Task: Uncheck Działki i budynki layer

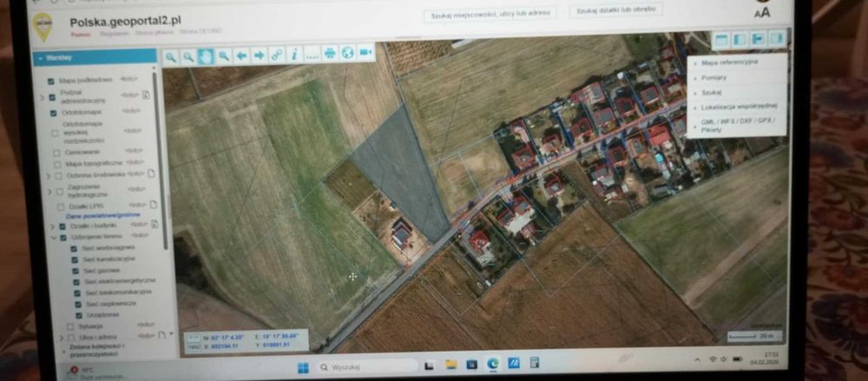Action: [62, 226]
